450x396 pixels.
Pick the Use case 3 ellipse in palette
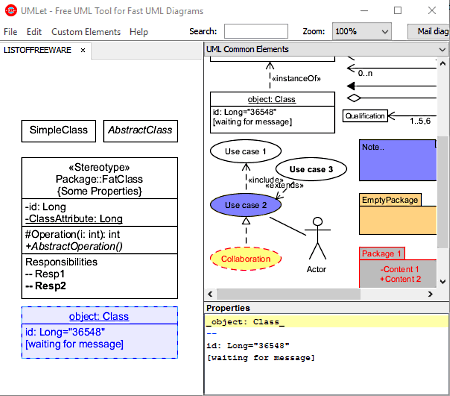coord(311,169)
